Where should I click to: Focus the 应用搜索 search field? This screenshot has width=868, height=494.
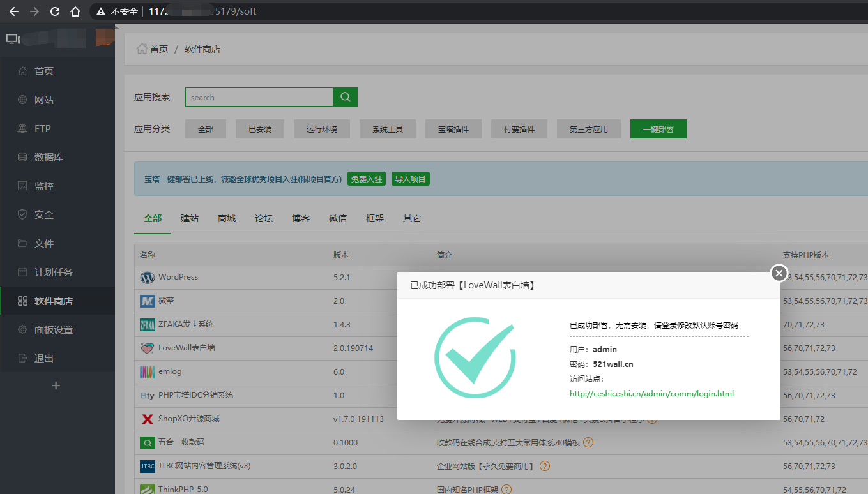pos(259,97)
